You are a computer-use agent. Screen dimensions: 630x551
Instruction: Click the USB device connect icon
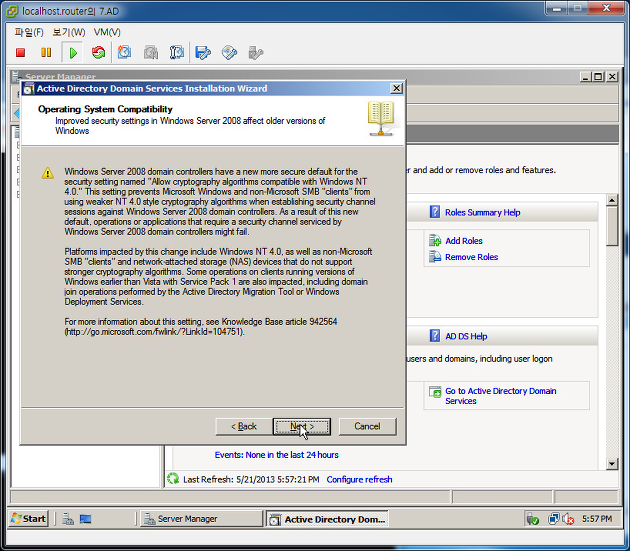[x=256, y=53]
